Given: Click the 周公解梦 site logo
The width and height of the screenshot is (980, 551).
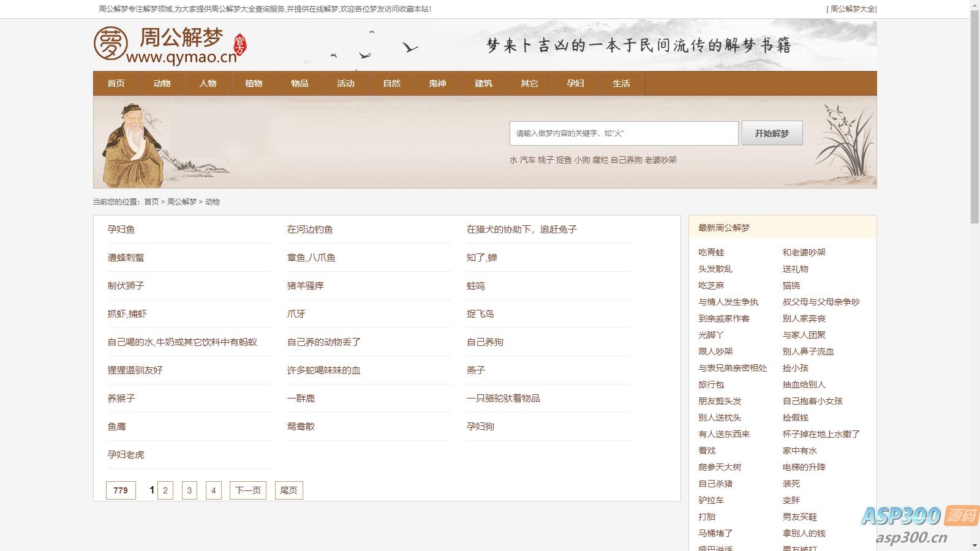Looking at the screenshot, I should [x=170, y=45].
